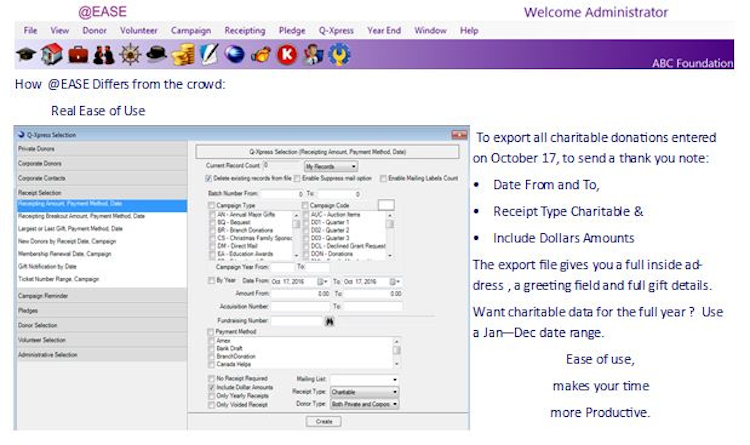Open Date From calendar picker
The image size is (750, 445).
pyautogui.click(x=322, y=282)
